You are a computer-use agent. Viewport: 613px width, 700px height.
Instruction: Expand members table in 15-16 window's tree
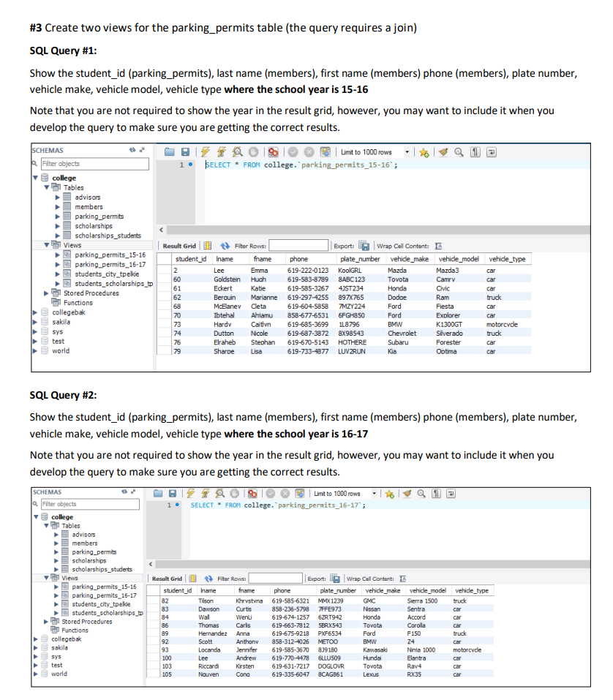point(58,207)
